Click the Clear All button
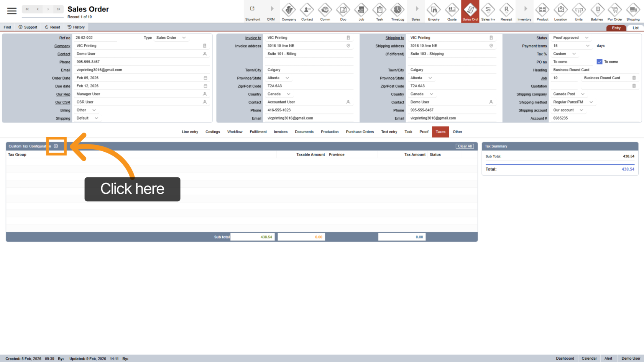This screenshot has height=362, width=644. (465, 146)
